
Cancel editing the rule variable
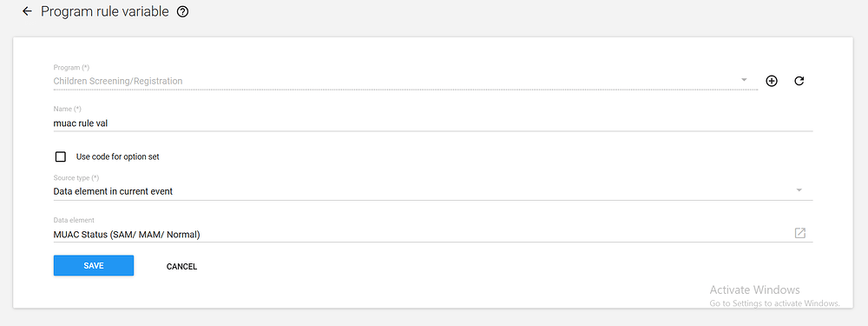(181, 267)
